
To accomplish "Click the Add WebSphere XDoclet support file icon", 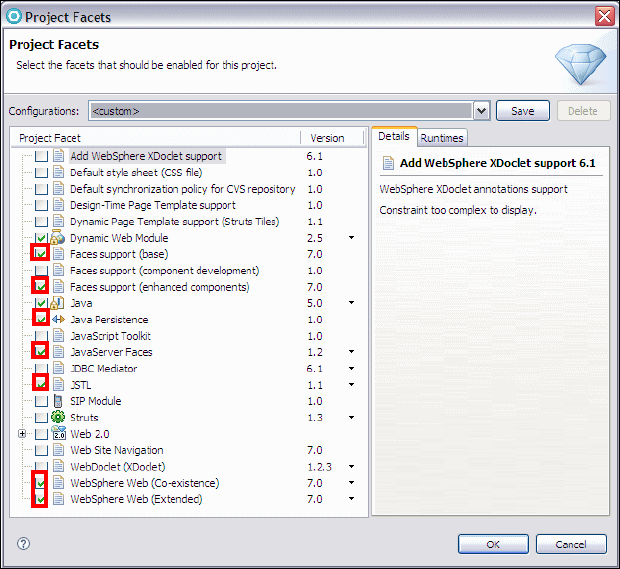I will tap(58, 156).
